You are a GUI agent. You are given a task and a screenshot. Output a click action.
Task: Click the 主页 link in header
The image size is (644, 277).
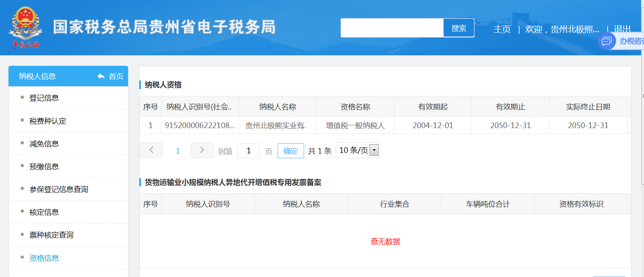[502, 29]
